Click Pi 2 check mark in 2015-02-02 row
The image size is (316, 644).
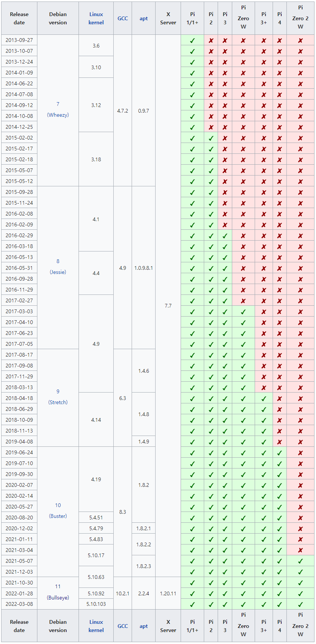pyautogui.click(x=211, y=138)
